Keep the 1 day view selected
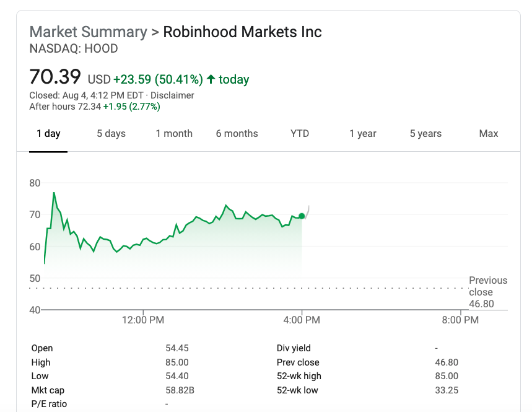This screenshot has height=412, width=532. coord(48,133)
